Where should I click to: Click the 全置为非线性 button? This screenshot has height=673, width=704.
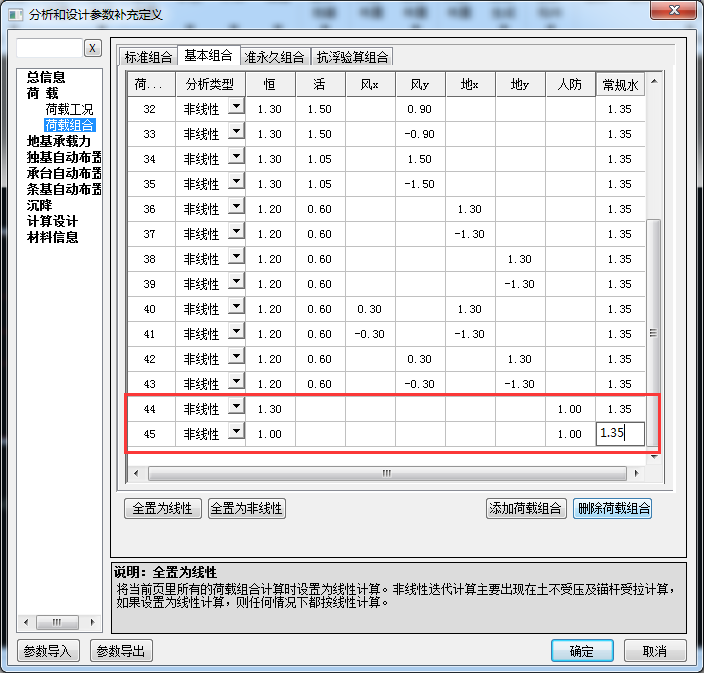tap(246, 508)
